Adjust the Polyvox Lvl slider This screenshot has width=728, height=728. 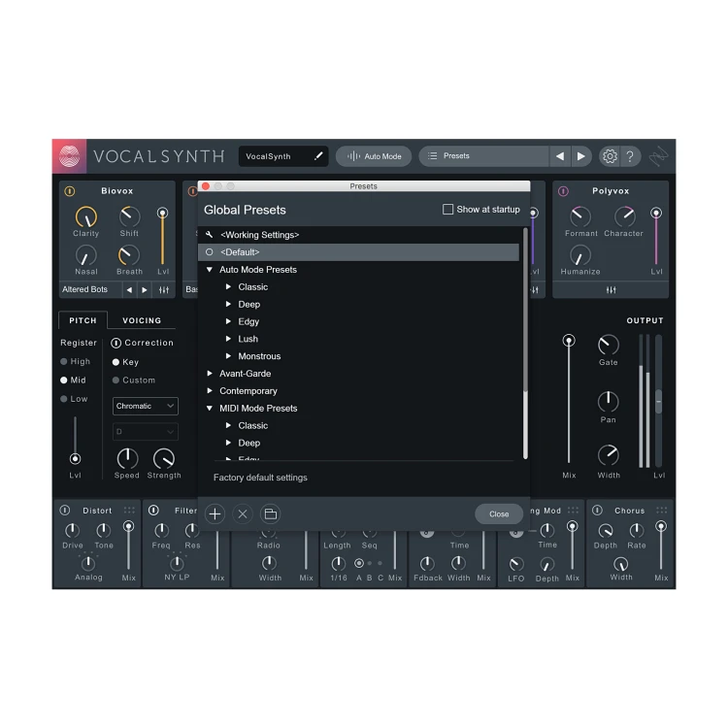[656, 238]
